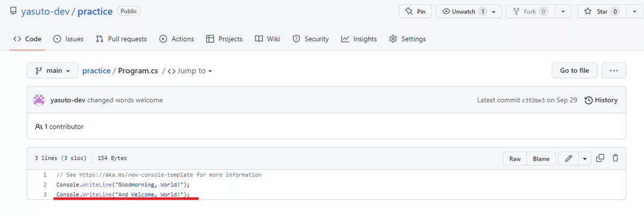The height and width of the screenshot is (216, 644).
Task: Click line number 3 in the code
Action: (45, 195)
